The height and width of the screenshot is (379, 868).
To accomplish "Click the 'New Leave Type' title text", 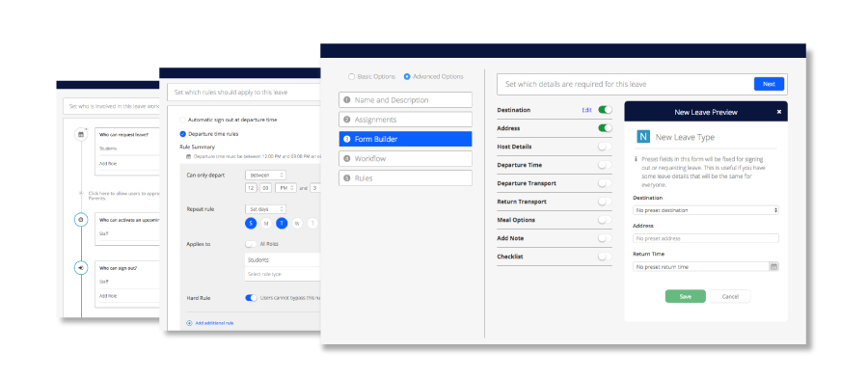I will [685, 137].
